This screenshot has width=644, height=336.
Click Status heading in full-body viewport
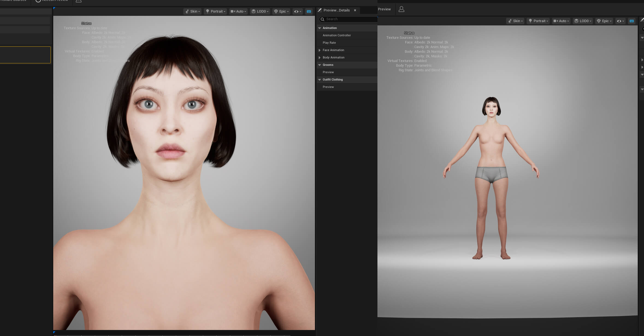click(409, 33)
